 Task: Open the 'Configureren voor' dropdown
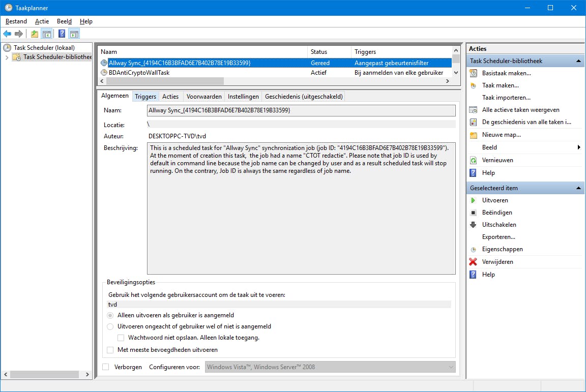(x=330, y=367)
